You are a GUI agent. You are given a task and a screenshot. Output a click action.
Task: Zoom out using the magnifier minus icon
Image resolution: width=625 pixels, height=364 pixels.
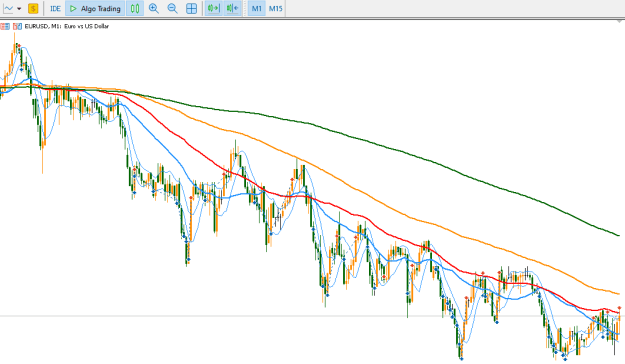pos(172,8)
